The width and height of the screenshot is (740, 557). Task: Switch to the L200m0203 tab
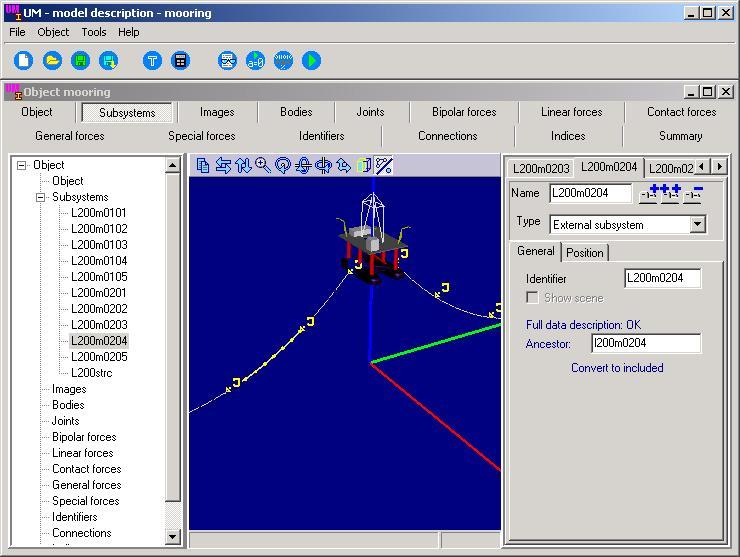pos(541,169)
